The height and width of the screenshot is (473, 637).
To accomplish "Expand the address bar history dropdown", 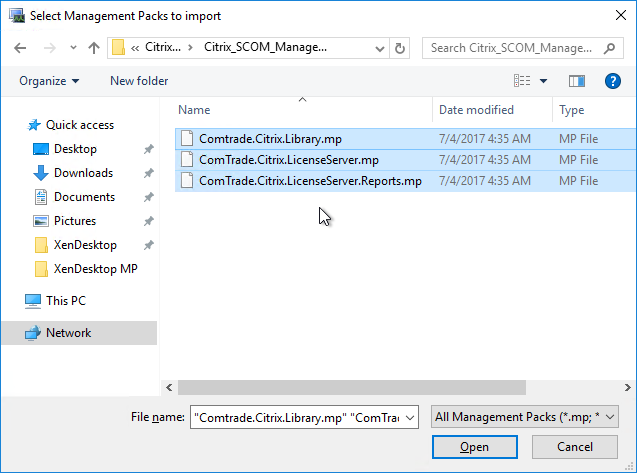I will 380,48.
